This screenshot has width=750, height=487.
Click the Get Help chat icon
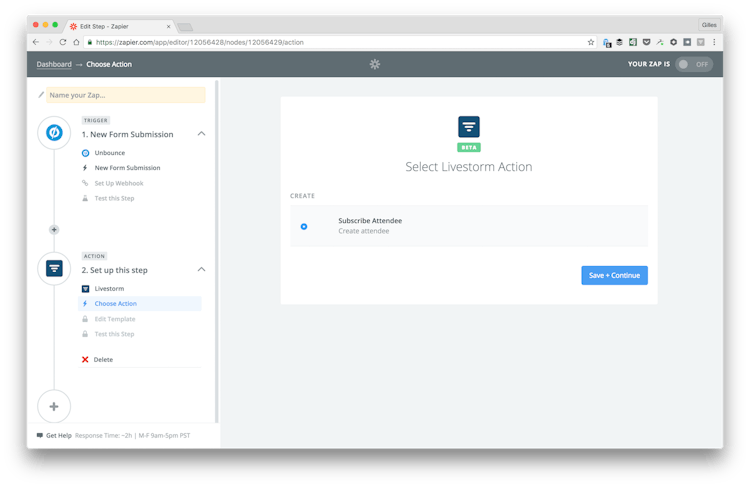coord(40,435)
